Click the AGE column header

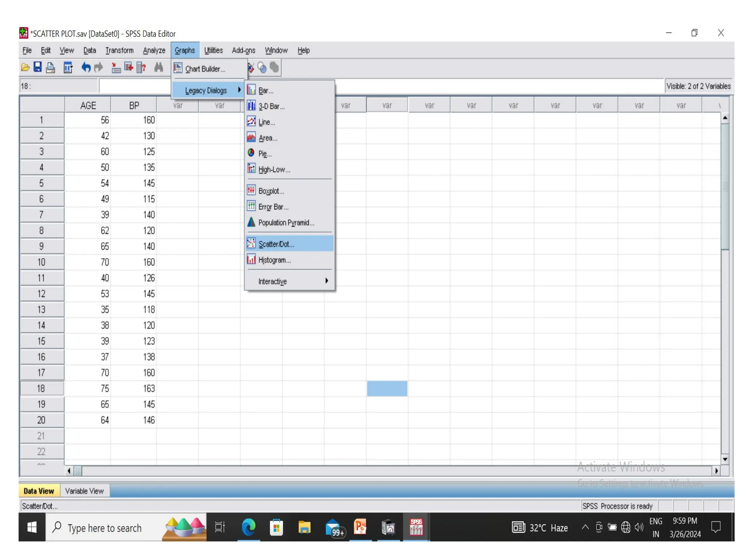tap(88, 105)
